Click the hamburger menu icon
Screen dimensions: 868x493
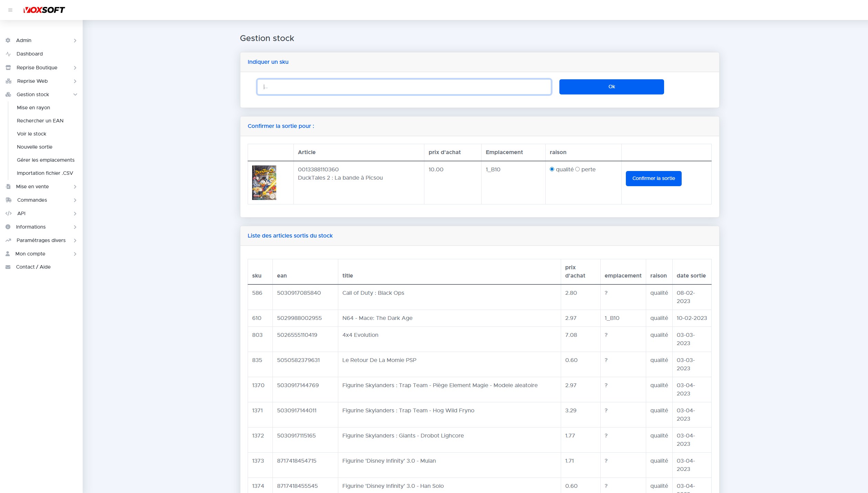click(x=10, y=10)
